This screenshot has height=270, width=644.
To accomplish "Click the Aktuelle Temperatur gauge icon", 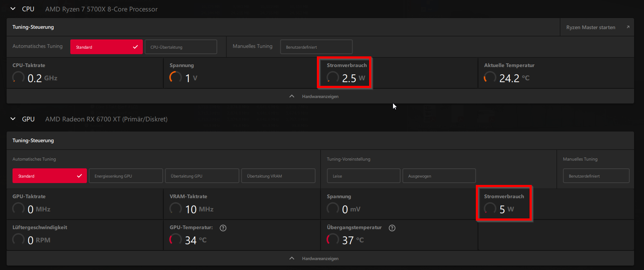I will [x=490, y=77].
